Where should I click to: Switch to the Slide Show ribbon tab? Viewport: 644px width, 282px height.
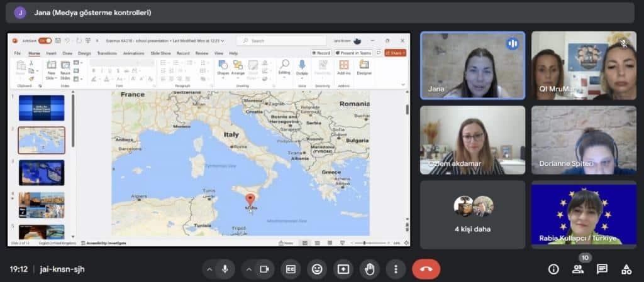coord(161,53)
